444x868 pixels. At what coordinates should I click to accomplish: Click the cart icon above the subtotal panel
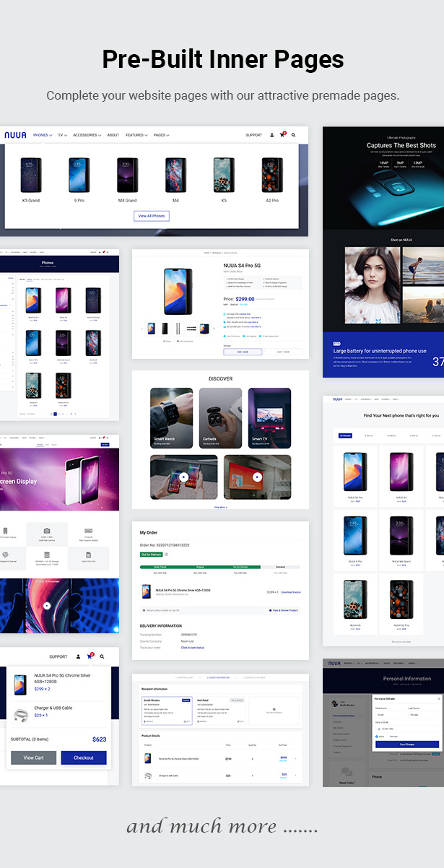[x=90, y=656]
